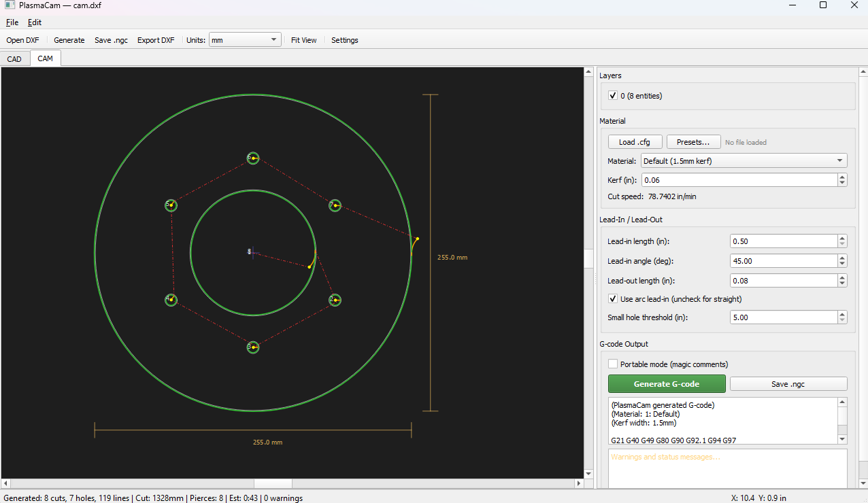Open the File menu

point(12,22)
